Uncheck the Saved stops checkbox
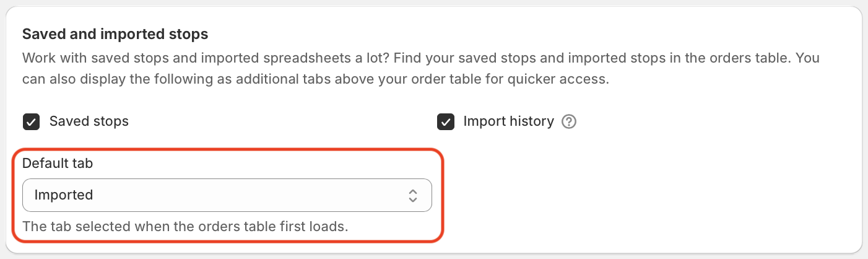Image resolution: width=868 pixels, height=259 pixels. [x=31, y=121]
